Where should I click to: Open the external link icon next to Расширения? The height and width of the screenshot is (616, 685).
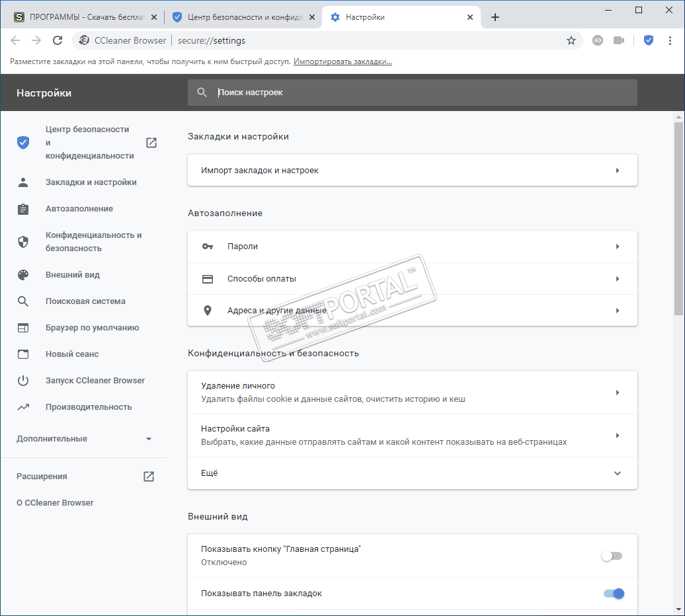(x=149, y=477)
